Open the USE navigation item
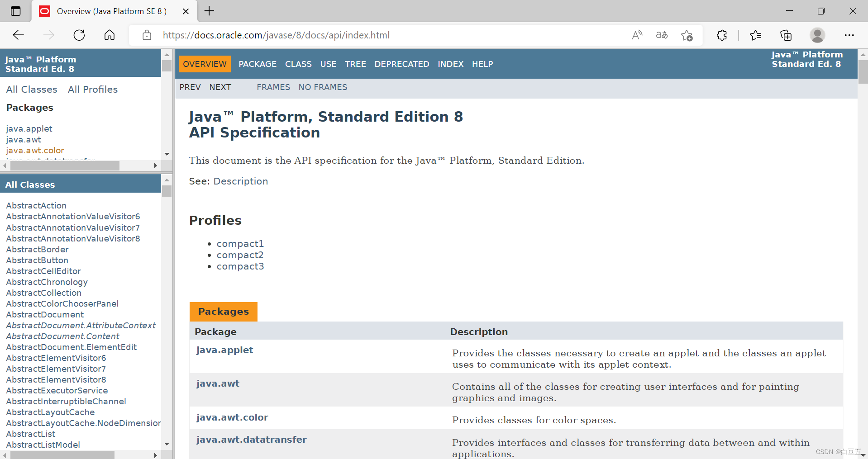868x459 pixels. [328, 64]
